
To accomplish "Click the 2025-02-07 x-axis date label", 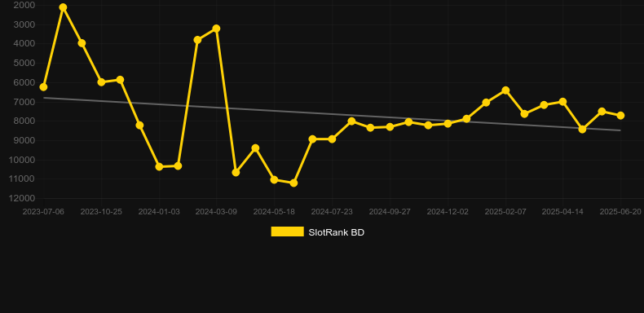I will (505, 212).
